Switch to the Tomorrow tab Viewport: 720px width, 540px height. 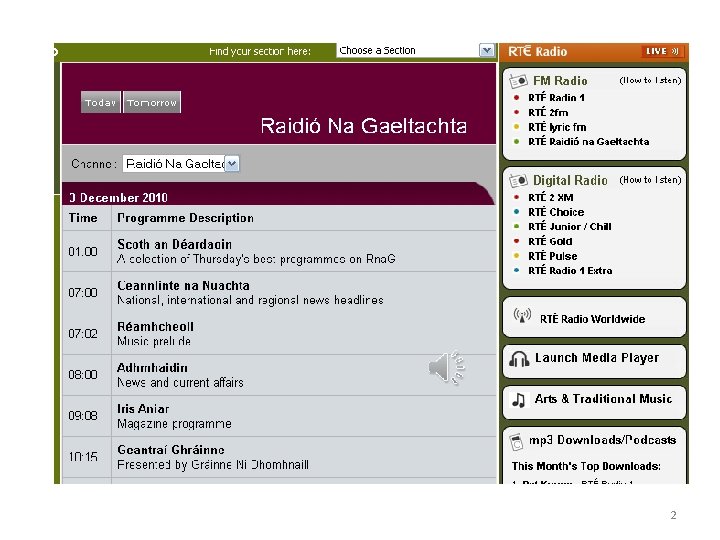tap(152, 102)
